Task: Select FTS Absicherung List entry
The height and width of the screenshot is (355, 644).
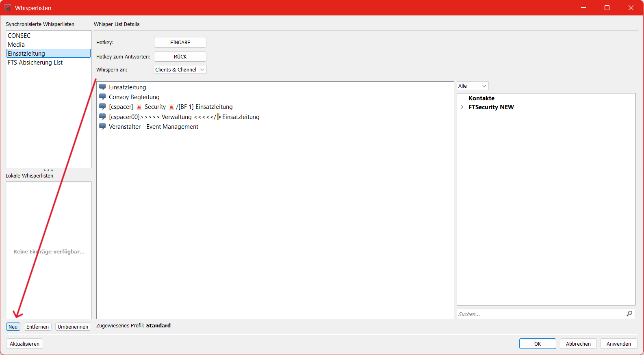Action: coord(35,63)
